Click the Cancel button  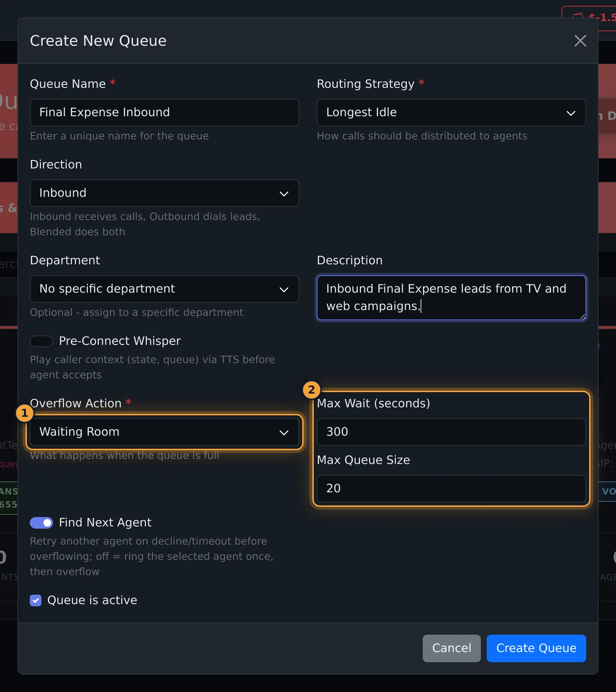(x=452, y=648)
